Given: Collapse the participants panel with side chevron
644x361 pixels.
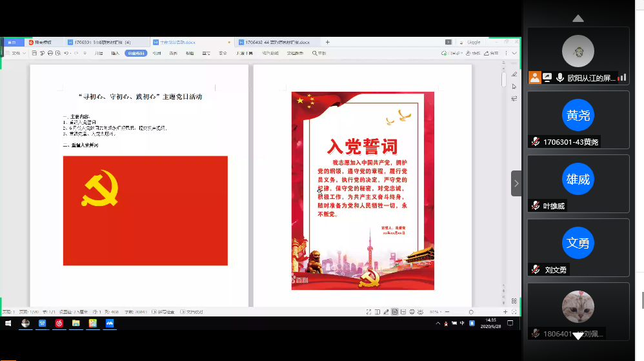Looking at the screenshot, I should point(516,183).
